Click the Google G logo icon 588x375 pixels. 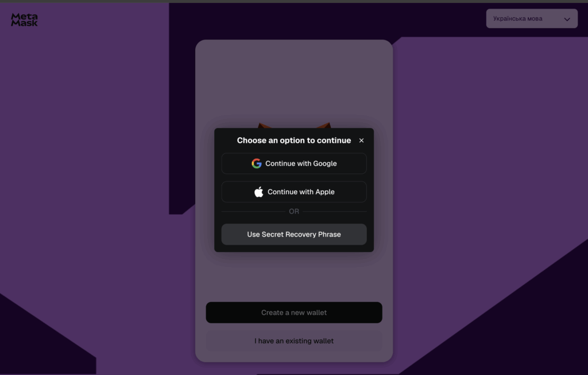[257, 164]
